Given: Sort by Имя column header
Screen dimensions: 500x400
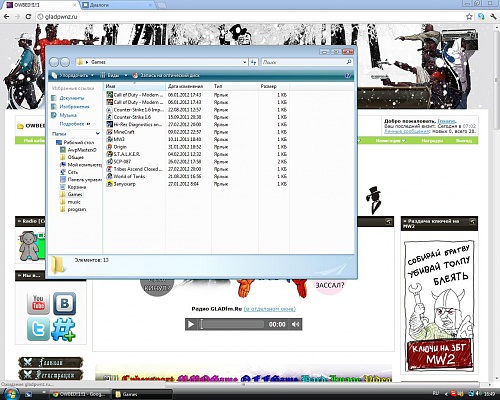Looking at the screenshot, I should pos(135,86).
